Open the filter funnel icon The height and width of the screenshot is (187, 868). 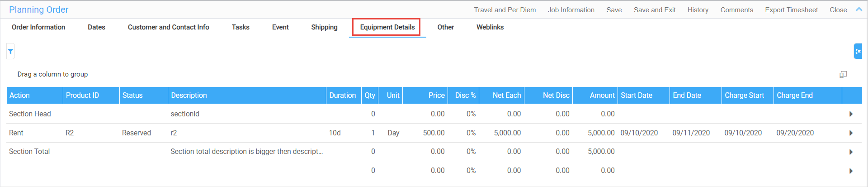click(10, 52)
